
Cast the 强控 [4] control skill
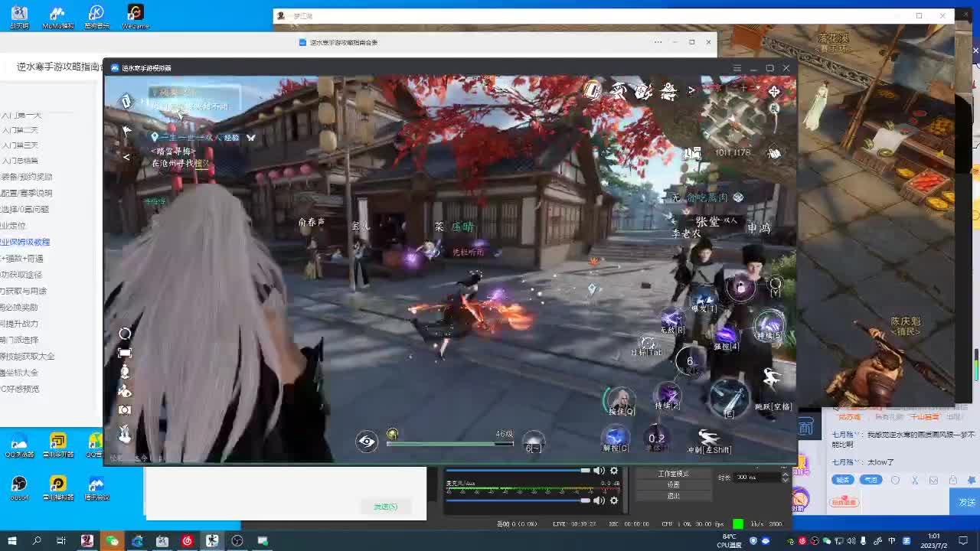point(726,337)
